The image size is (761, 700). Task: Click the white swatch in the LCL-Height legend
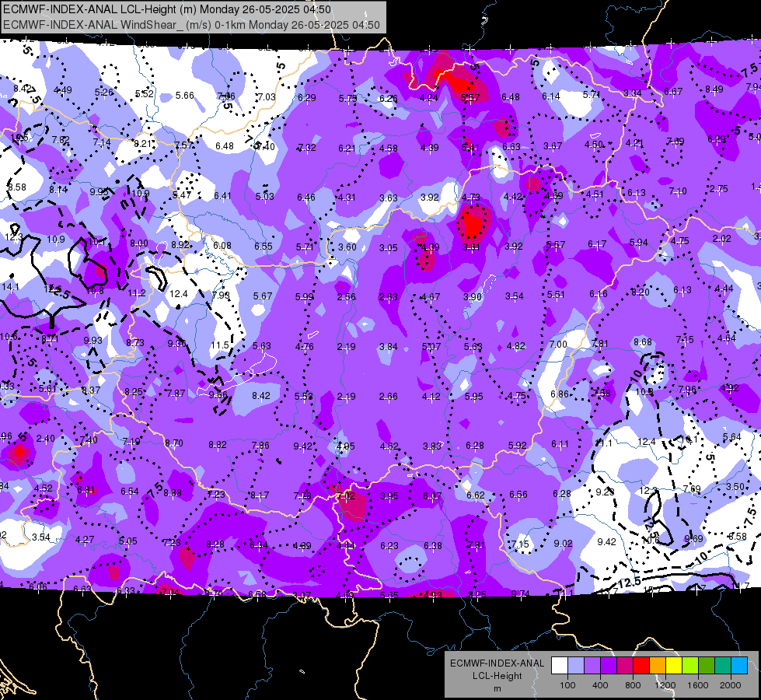(560, 665)
